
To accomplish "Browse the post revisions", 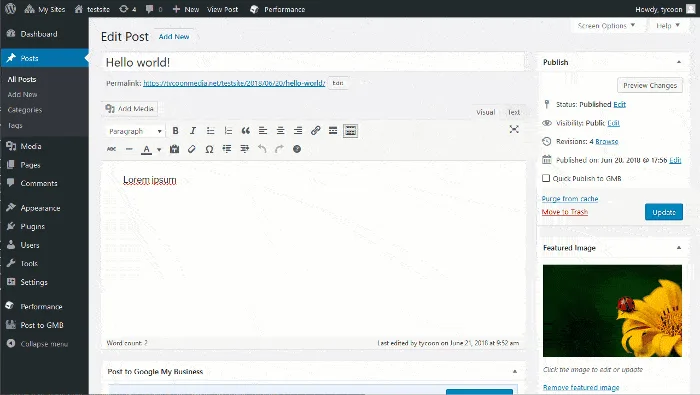I will 607,141.
